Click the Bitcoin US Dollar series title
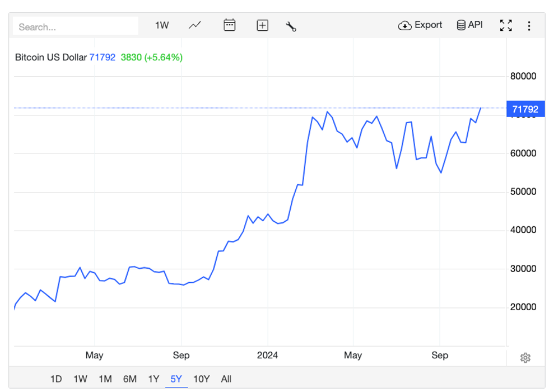Screen dimensions: 549x392 pos(50,57)
